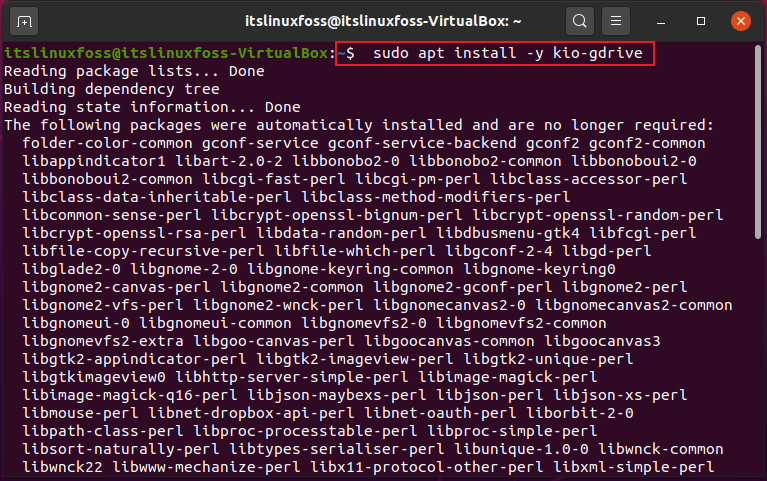Open the terminal search
The height and width of the screenshot is (481, 767).
coord(580,21)
